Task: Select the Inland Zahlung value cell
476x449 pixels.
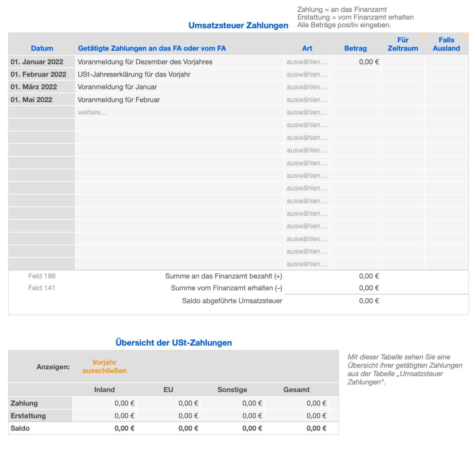Action: pyautogui.click(x=104, y=403)
